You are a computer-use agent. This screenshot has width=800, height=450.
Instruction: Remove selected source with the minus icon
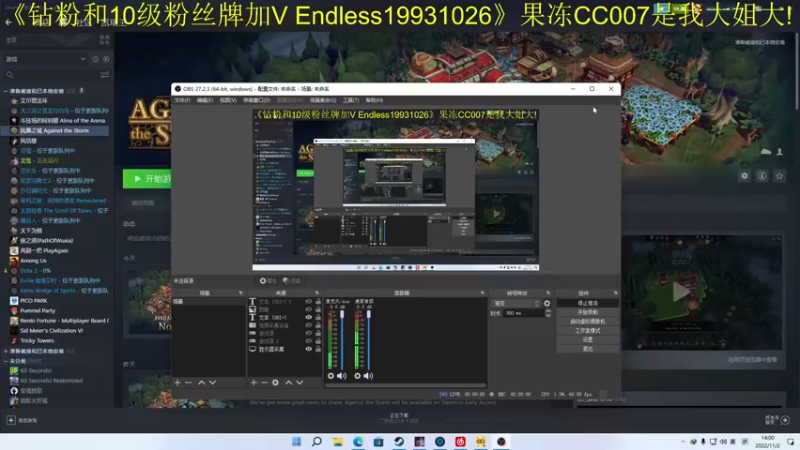(264, 383)
